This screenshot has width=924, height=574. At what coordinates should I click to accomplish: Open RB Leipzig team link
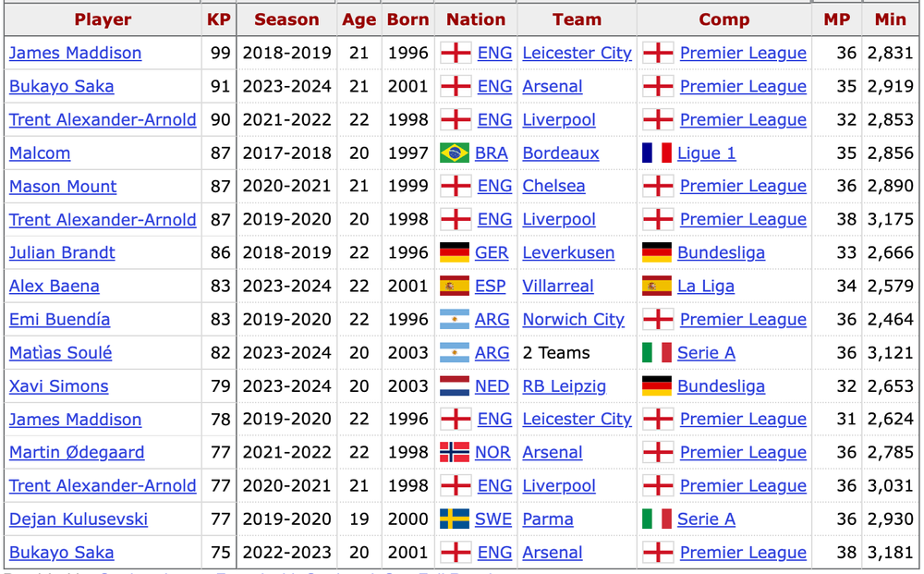565,386
